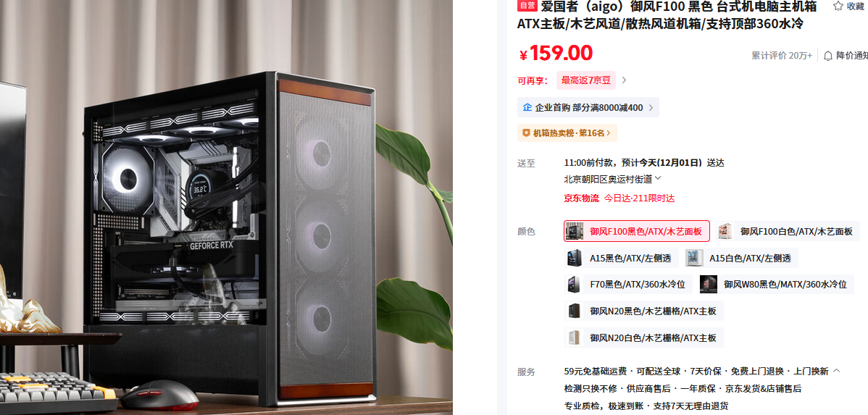Open the 企业首购 部分满8000减400 promotion
This screenshot has width=868, height=415.
[588, 107]
